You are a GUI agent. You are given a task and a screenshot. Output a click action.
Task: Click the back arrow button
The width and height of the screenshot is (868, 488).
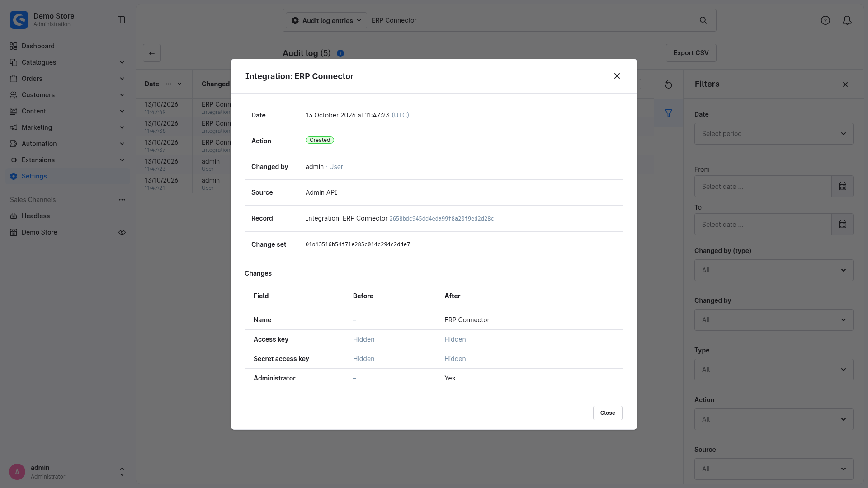pos(152,53)
